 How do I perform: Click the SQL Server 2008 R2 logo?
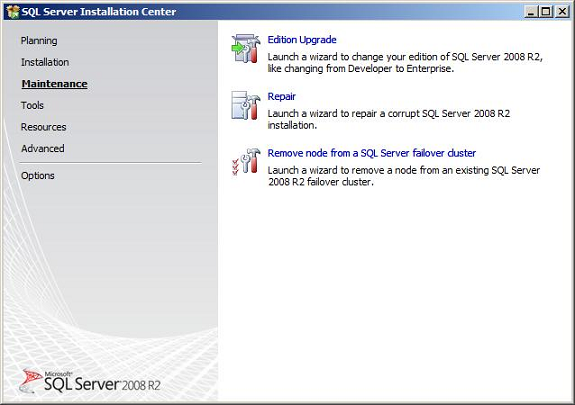click(90, 382)
